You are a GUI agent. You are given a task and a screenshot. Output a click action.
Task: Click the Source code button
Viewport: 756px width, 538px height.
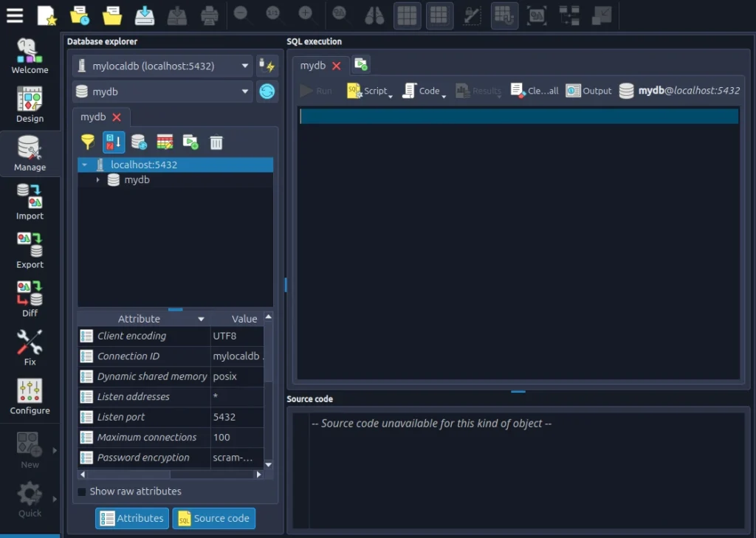click(x=213, y=519)
